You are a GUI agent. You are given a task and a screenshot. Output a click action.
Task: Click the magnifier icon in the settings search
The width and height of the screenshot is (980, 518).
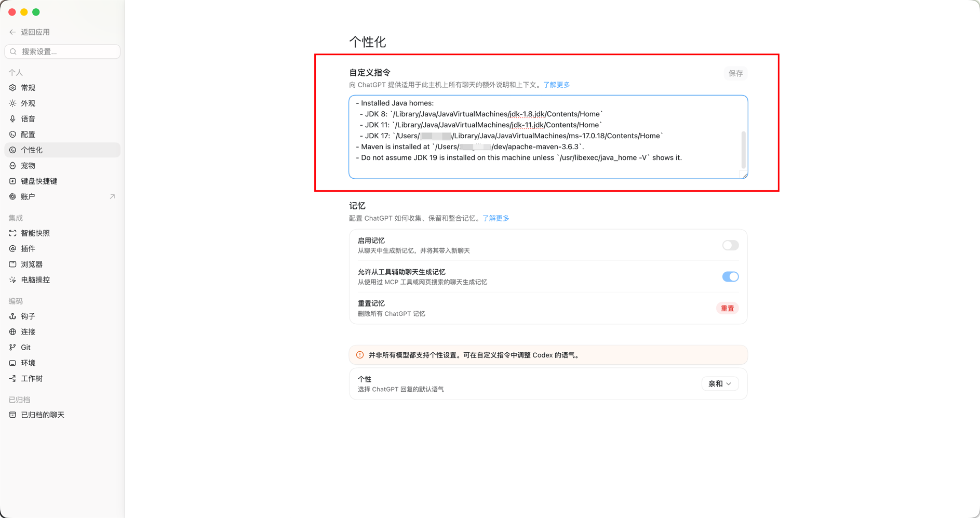pos(14,51)
